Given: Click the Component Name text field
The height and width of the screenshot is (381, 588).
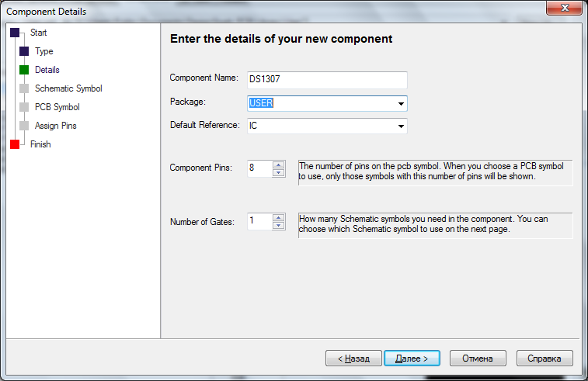Looking at the screenshot, I should [x=327, y=80].
